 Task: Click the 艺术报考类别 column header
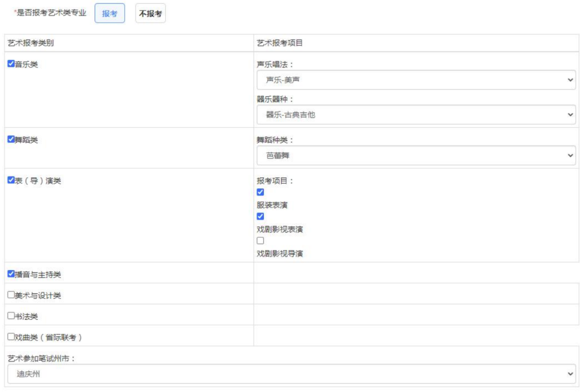pyautogui.click(x=31, y=43)
